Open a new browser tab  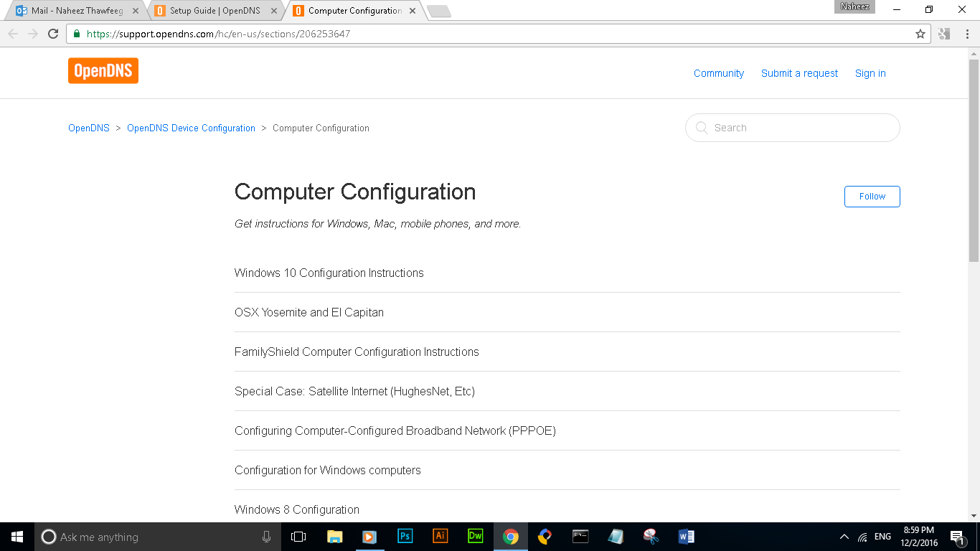[x=439, y=11]
